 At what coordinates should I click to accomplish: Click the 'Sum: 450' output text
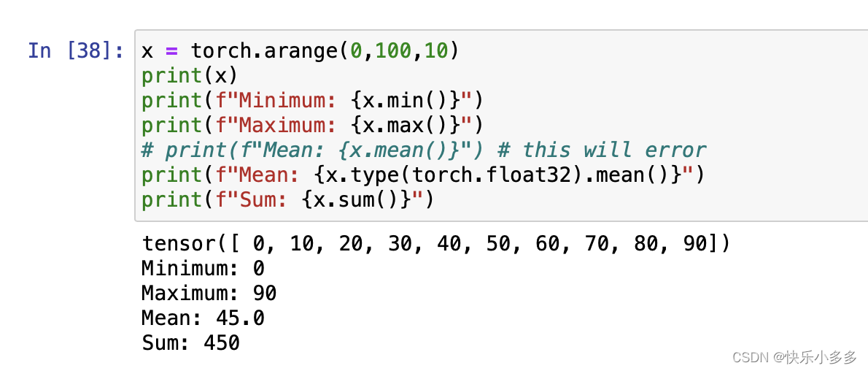[x=190, y=343]
